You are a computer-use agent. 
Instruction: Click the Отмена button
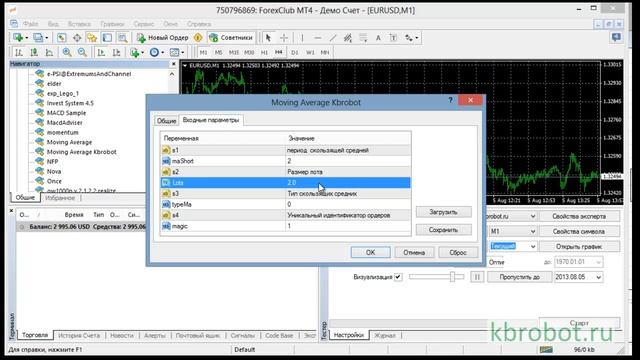pos(414,252)
